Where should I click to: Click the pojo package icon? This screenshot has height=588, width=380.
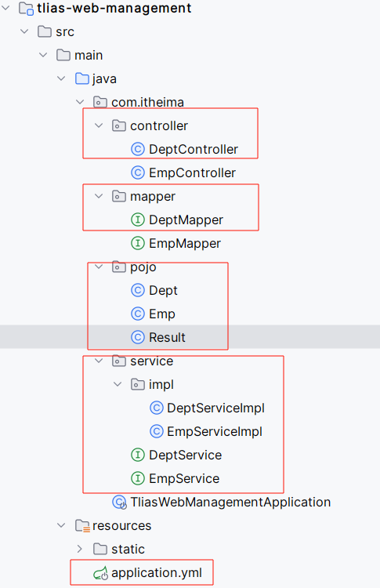(119, 267)
